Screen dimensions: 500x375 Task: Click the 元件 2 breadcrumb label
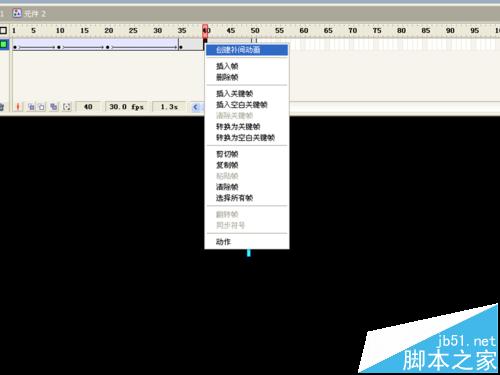(35, 14)
